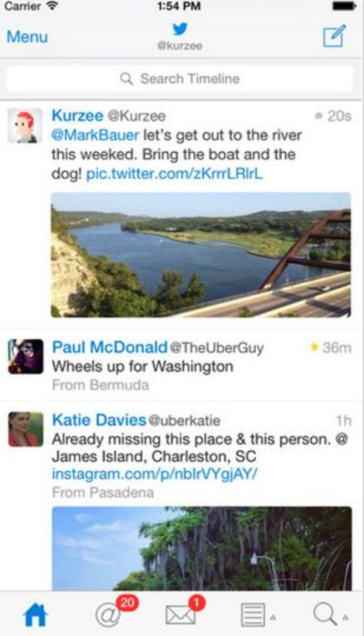This screenshot has height=636, width=364.
Task: Open the Menu in top bar
Action: (x=27, y=37)
